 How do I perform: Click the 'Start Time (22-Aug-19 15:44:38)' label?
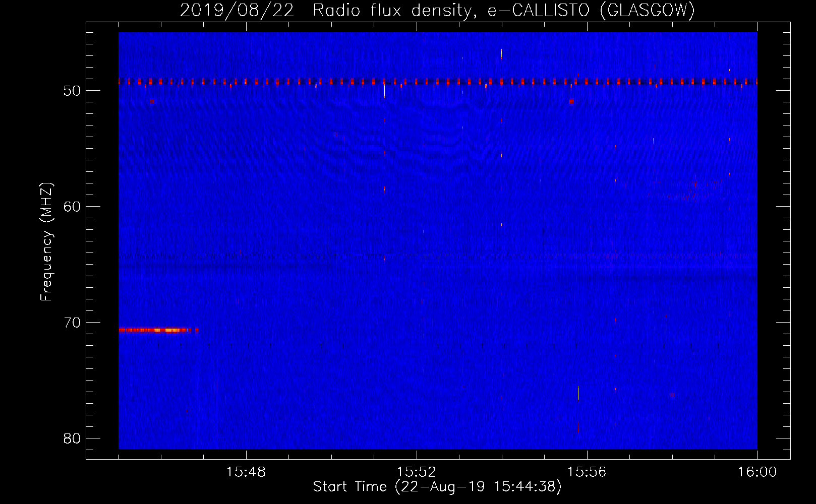point(437,487)
